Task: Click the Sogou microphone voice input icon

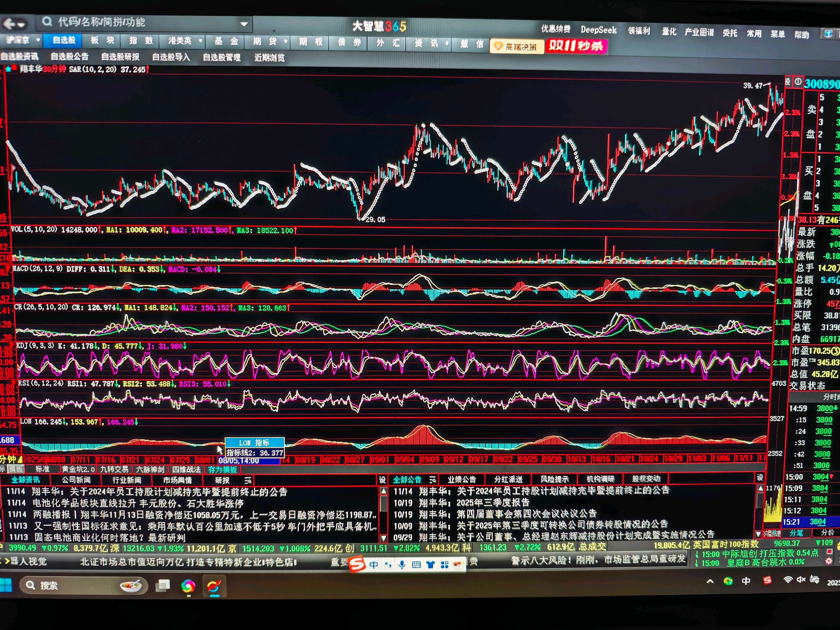Action: click(x=402, y=565)
